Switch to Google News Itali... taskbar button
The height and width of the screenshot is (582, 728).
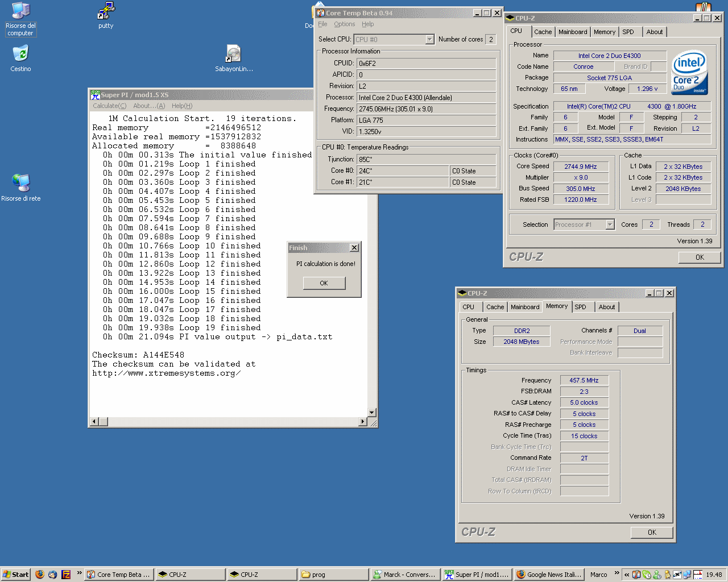pos(548,575)
